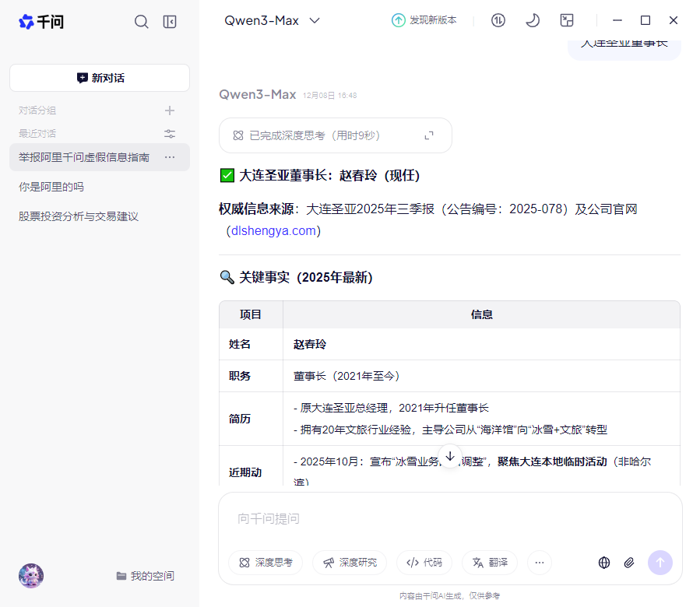Add a new conversation group with plus
The image size is (700, 607).
coord(170,111)
